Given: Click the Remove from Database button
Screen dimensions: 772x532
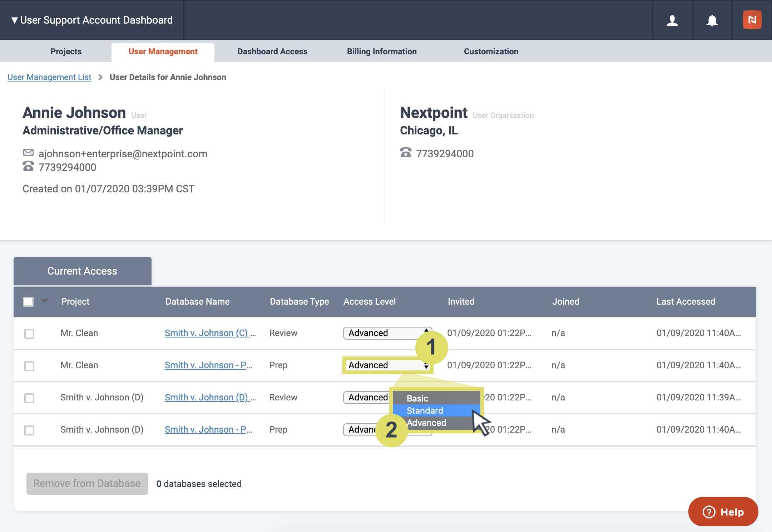Looking at the screenshot, I should 87,483.
